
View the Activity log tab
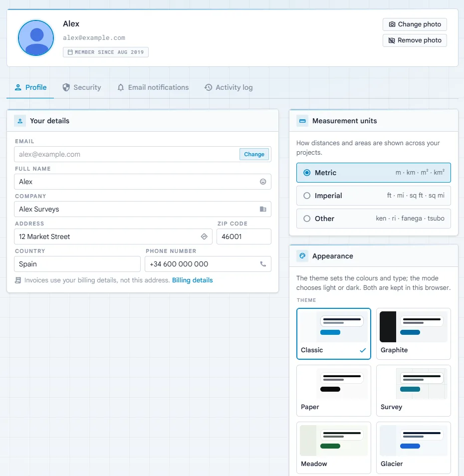click(229, 87)
